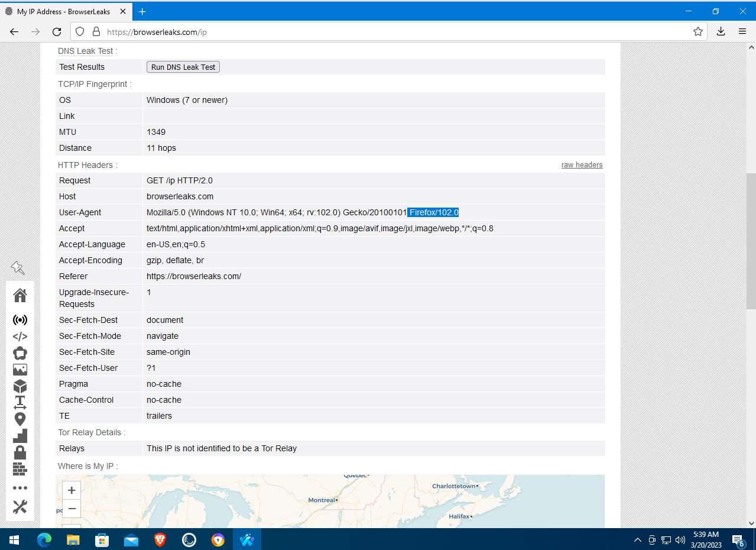Open the wrench-and-screwdriver Tools icon

pos(20,507)
